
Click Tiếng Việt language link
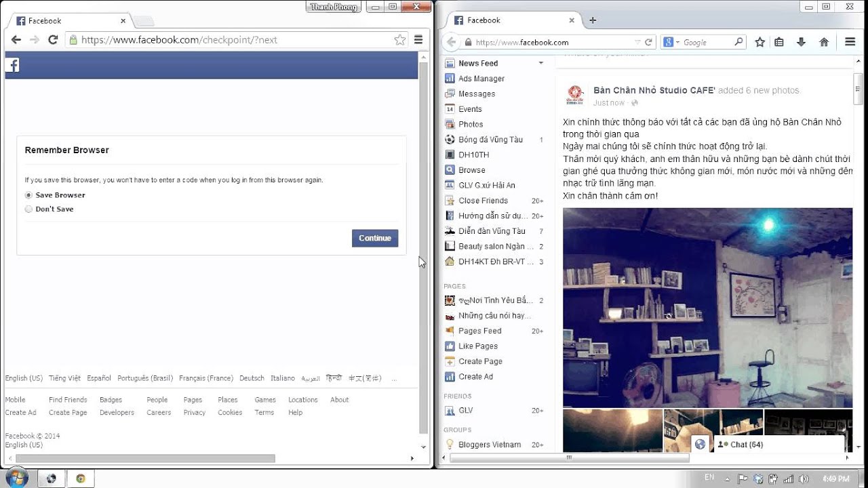64,378
